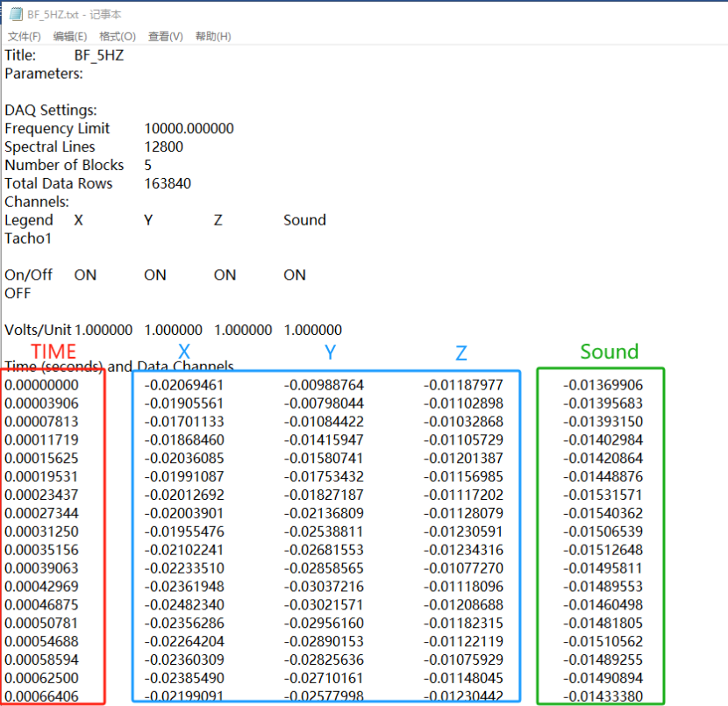Open the 文件(F) menu
This screenshot has width=728, height=706.
[x=24, y=36]
